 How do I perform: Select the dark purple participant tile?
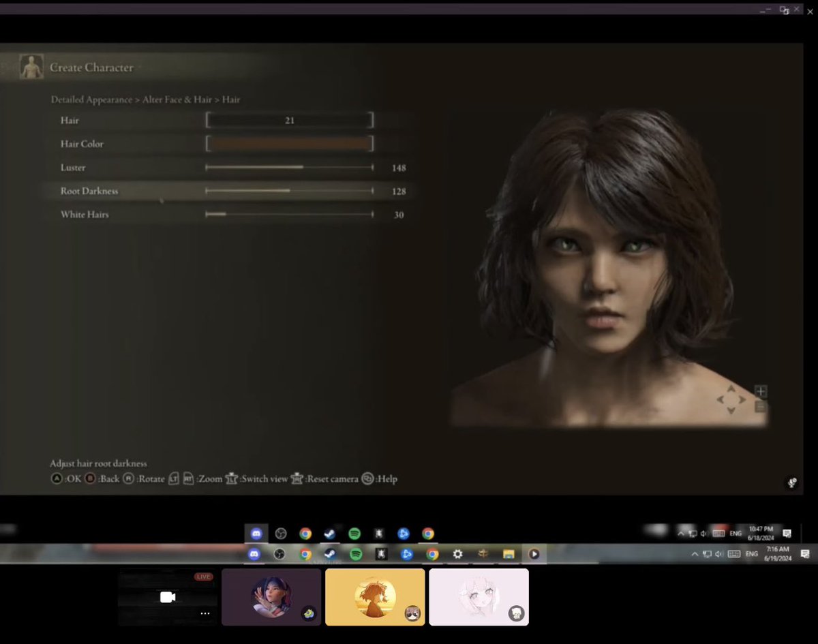(x=271, y=597)
